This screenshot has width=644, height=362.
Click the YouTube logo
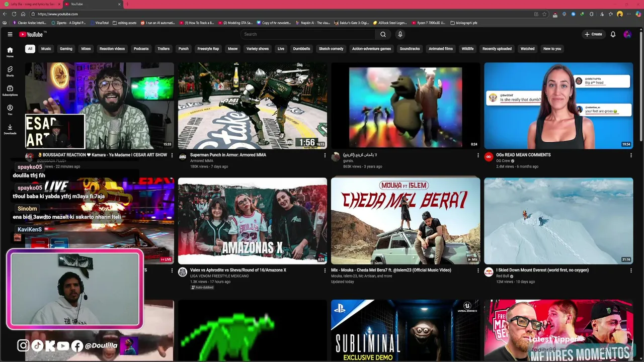pos(32,34)
